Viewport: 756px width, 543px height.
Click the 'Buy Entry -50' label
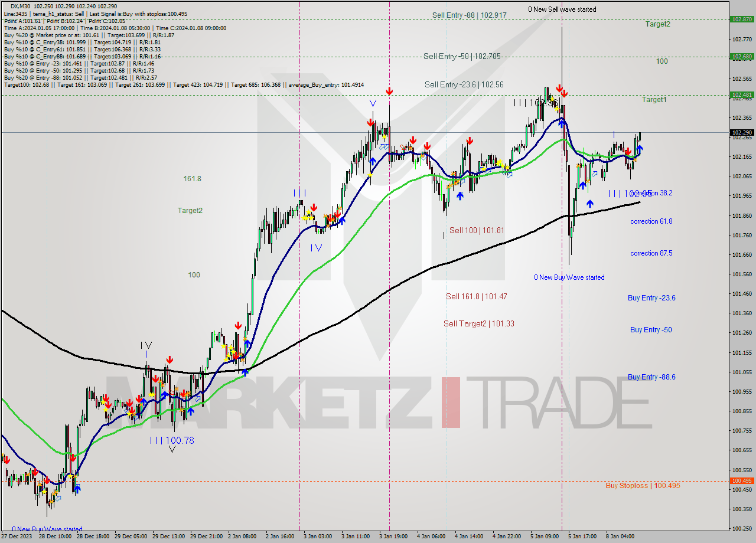[x=651, y=330]
